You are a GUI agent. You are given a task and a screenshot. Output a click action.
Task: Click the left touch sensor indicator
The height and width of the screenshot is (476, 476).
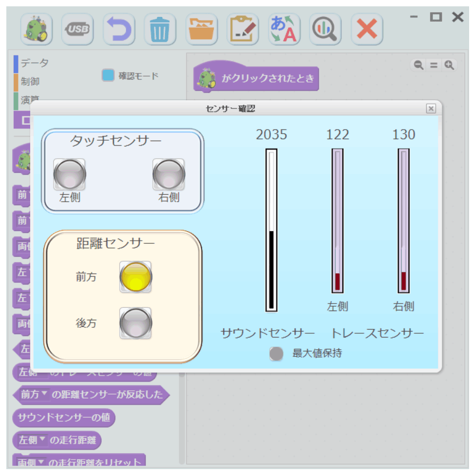tap(70, 175)
